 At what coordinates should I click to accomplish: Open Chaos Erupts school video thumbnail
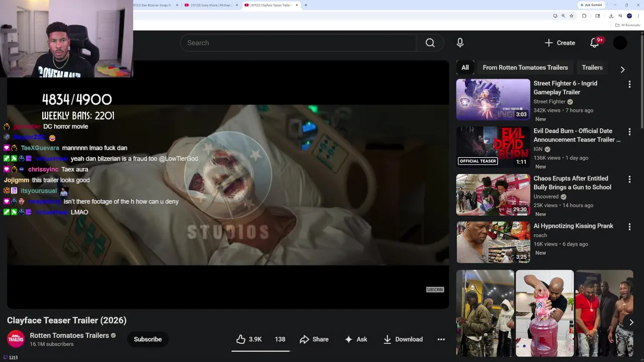click(x=493, y=195)
